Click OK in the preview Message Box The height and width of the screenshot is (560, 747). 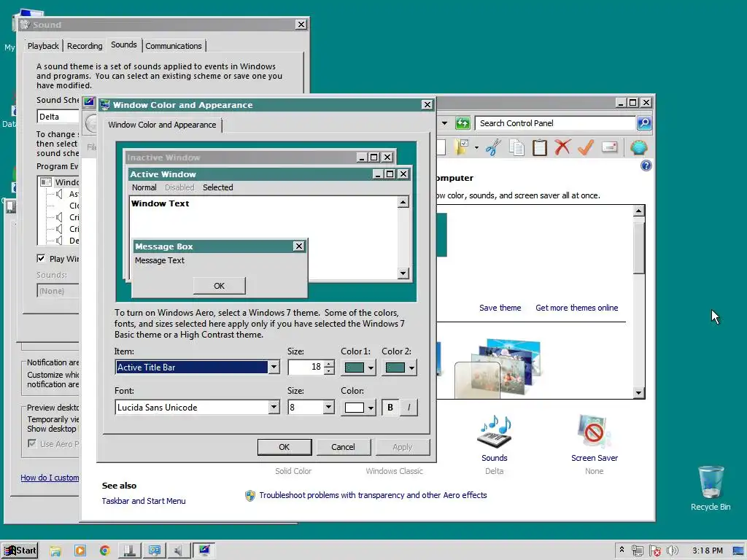coord(219,286)
